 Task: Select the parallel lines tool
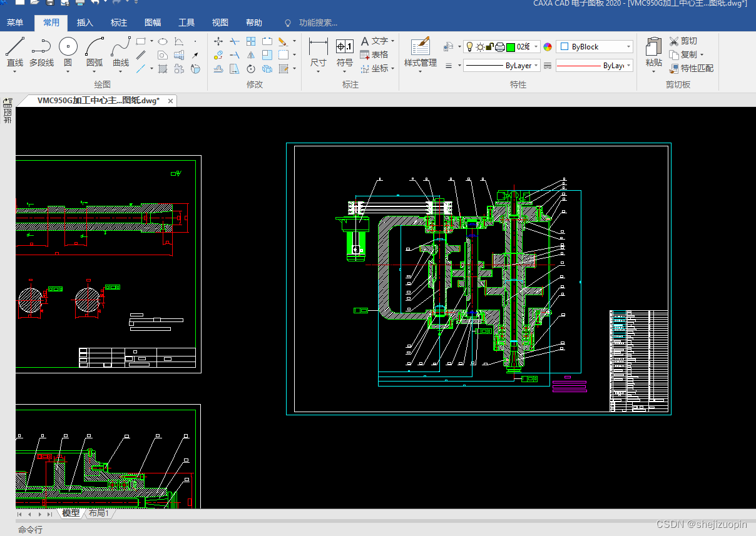click(x=141, y=55)
